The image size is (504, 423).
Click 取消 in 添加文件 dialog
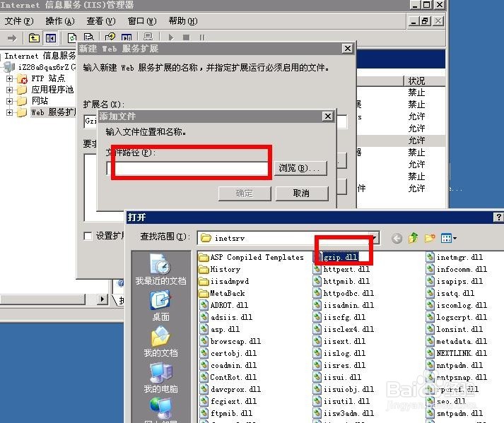[302, 193]
